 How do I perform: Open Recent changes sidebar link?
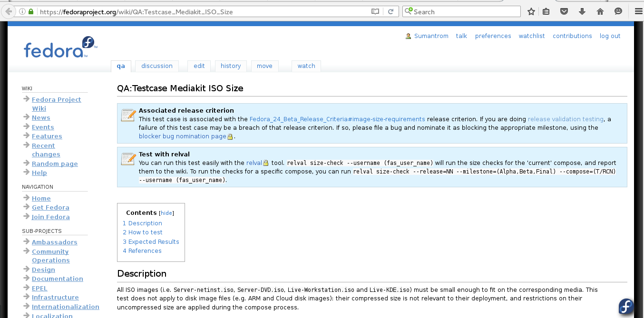point(46,150)
